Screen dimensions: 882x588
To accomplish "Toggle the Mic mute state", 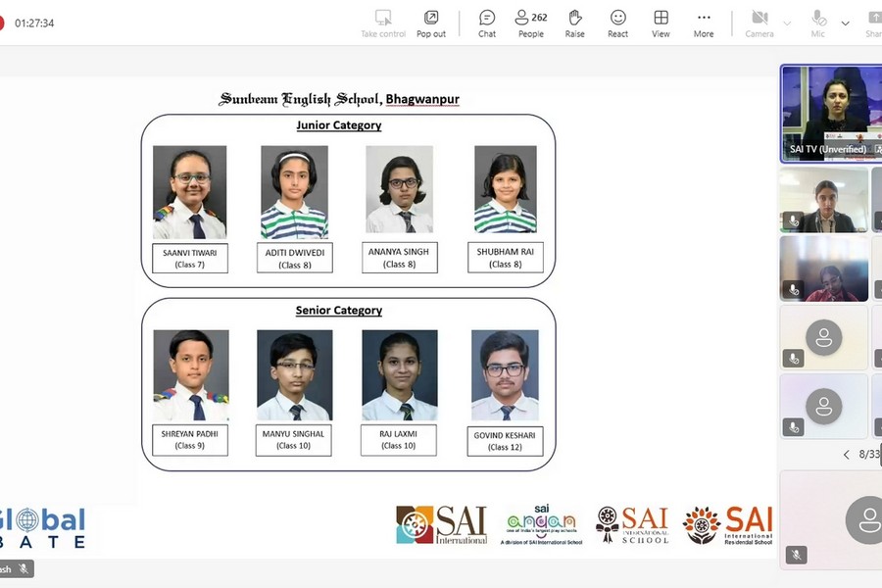I will (818, 23).
